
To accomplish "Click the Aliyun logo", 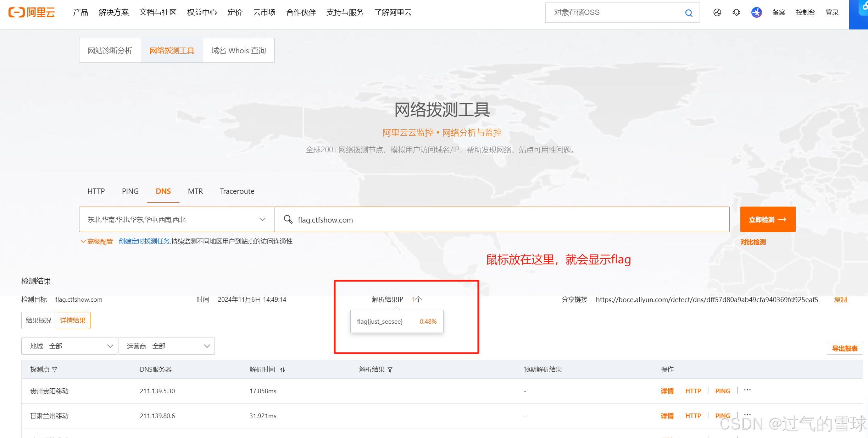I will click(31, 12).
